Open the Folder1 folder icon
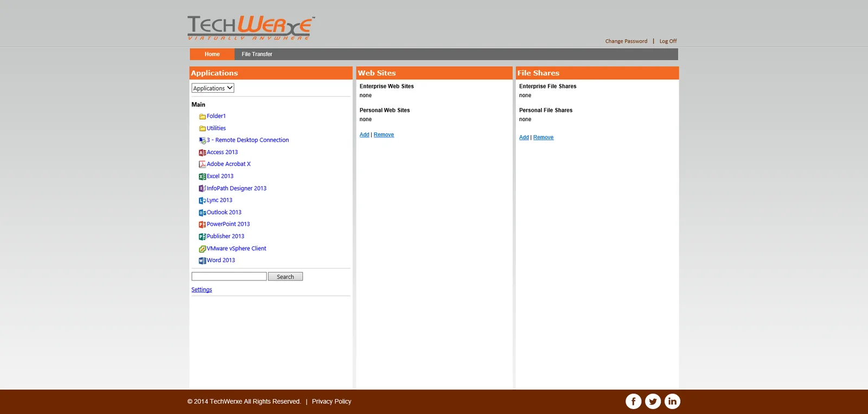868x414 pixels. pyautogui.click(x=202, y=117)
